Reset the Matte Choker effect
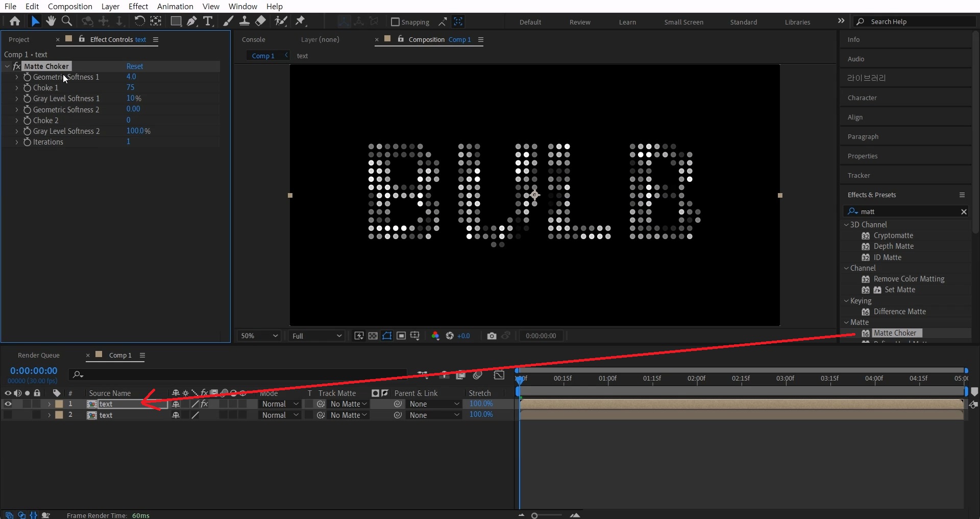Image resolution: width=980 pixels, height=519 pixels. [x=135, y=66]
